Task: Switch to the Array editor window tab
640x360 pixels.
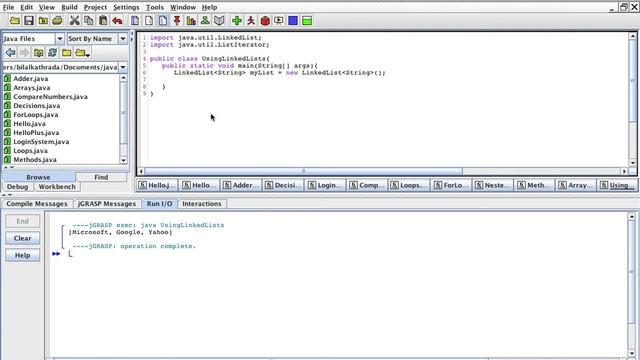Action: (576, 185)
